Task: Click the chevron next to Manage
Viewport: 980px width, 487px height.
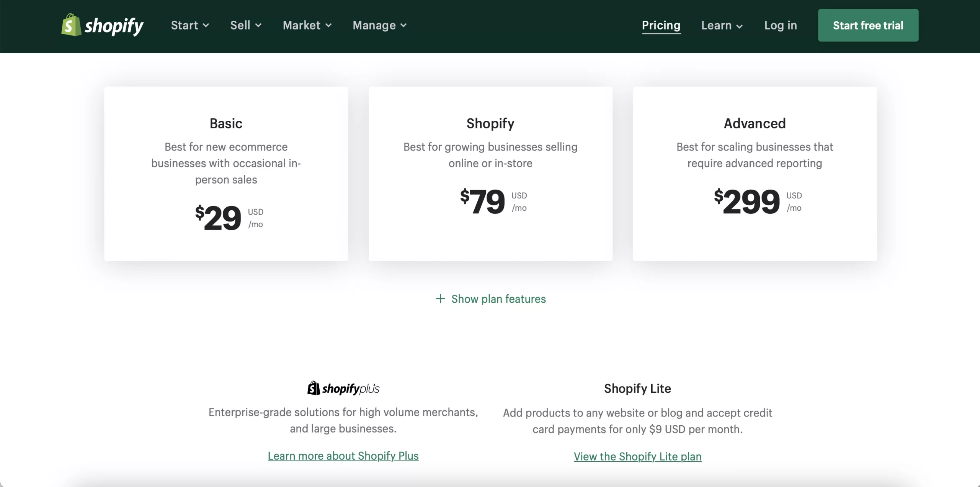Action: [x=403, y=26]
